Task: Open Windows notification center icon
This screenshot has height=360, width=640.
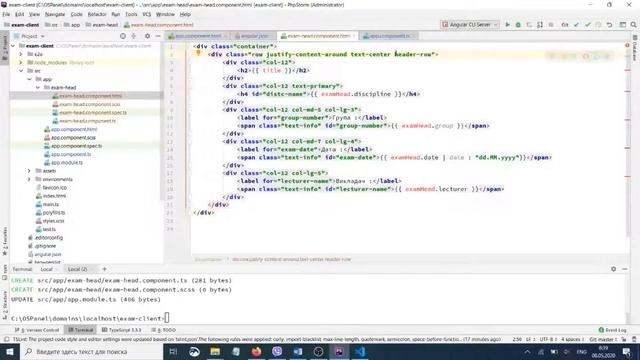Action: [x=627, y=351]
